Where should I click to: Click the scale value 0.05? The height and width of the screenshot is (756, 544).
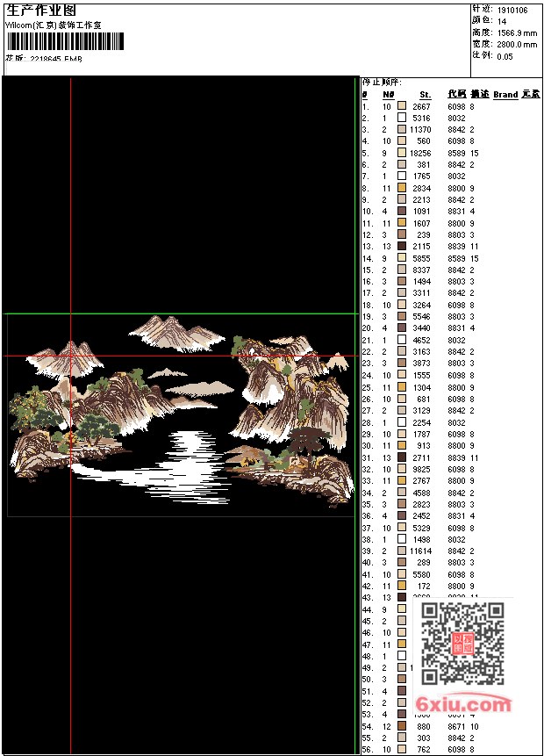click(505, 56)
